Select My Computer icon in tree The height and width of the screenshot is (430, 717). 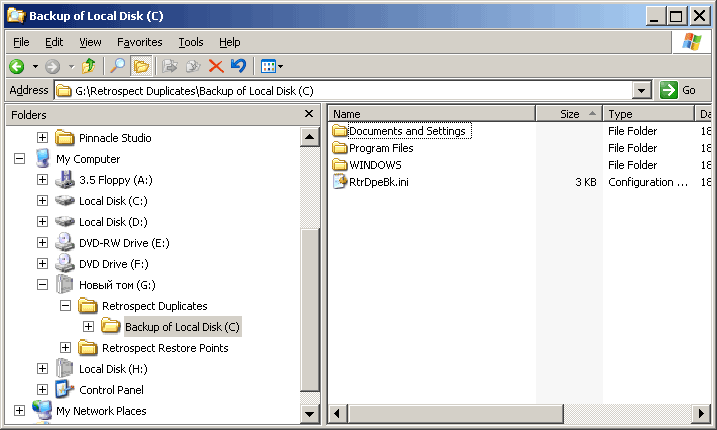(x=42, y=158)
